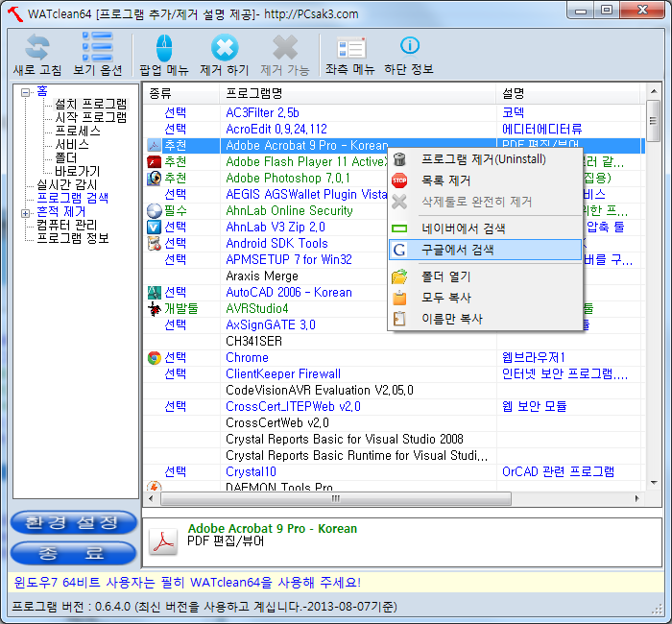Viewport: 672px width, 624px height.
Task: Choose 목록 제거 from context menu
Action: tap(485, 180)
